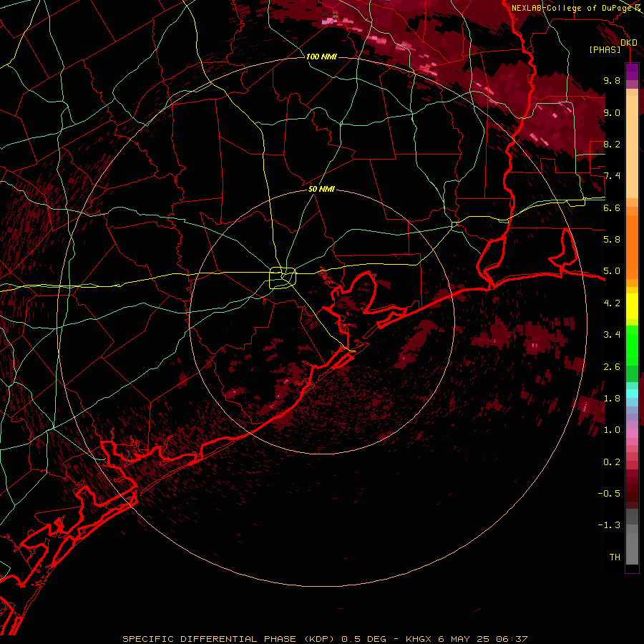Select the 1.0 legend label
This screenshot has height=644, width=644.
pyautogui.click(x=612, y=430)
